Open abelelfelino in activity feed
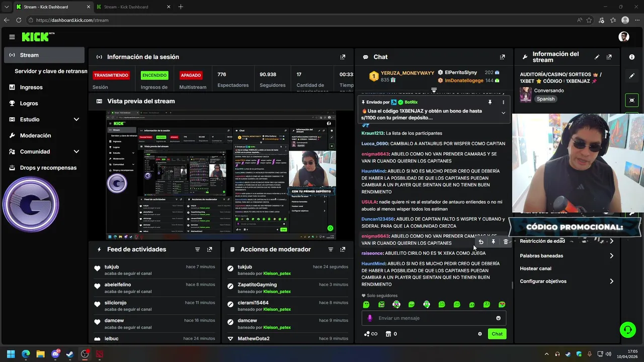This screenshot has height=362, width=644. 118,285
